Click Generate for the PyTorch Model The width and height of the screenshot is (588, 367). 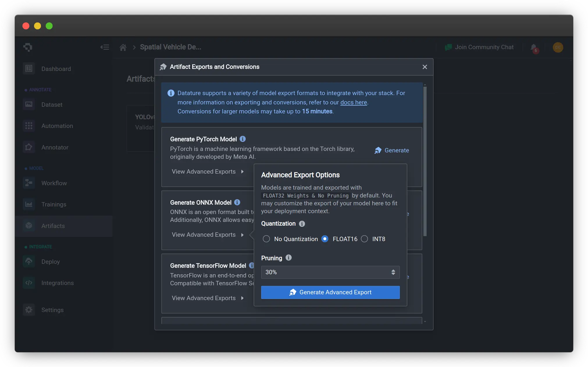[392, 150]
